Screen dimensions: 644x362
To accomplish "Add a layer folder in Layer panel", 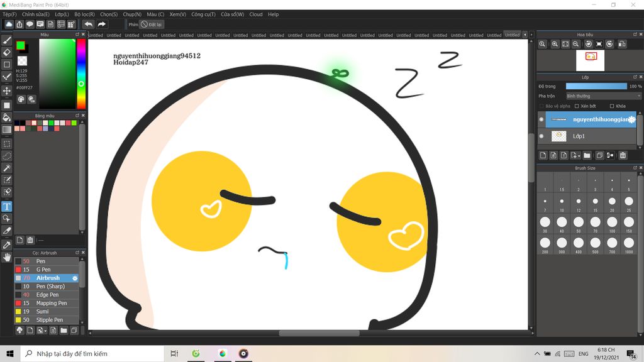I will tap(587, 155).
